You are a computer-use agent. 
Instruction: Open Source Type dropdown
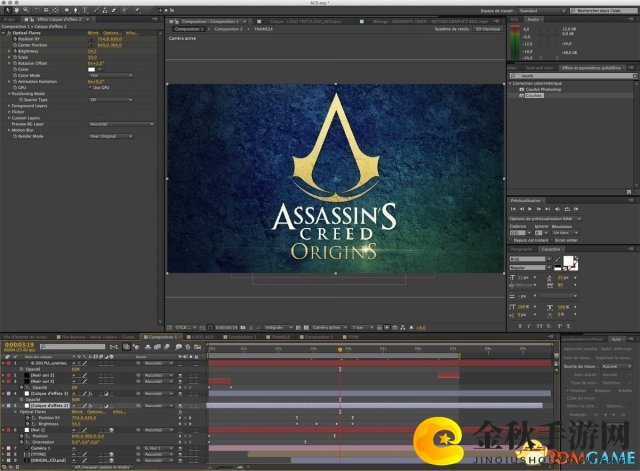111,100
